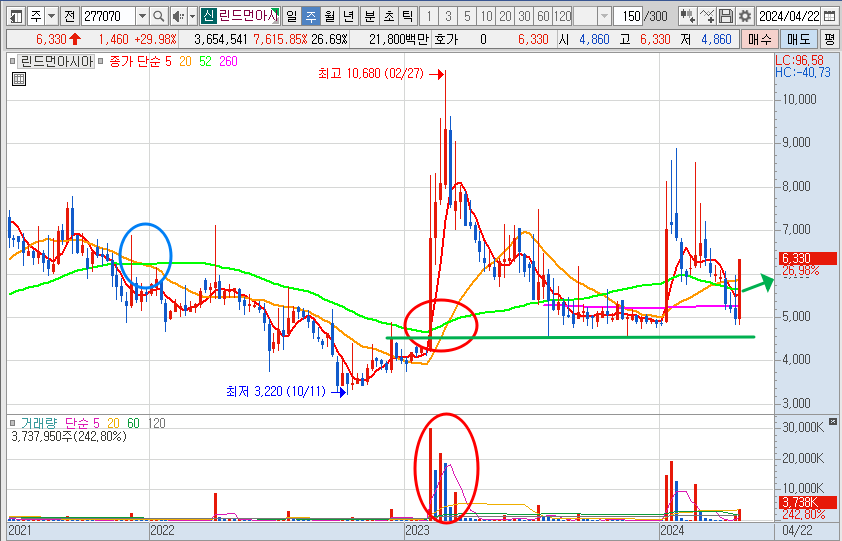Click the 호가 quote label
Viewport: 842px width, 541px height.
445,39
